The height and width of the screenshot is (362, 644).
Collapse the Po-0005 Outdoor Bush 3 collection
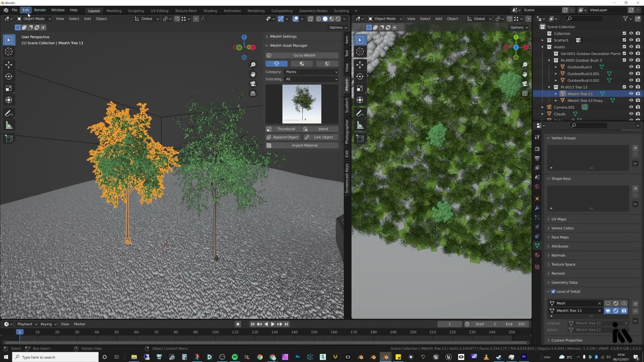(549, 60)
